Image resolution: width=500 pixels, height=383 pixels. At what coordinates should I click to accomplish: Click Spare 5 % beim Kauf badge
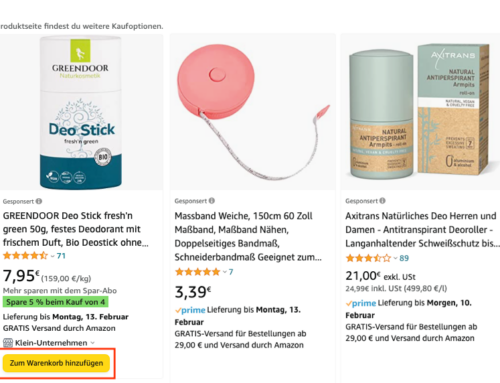[55, 302]
